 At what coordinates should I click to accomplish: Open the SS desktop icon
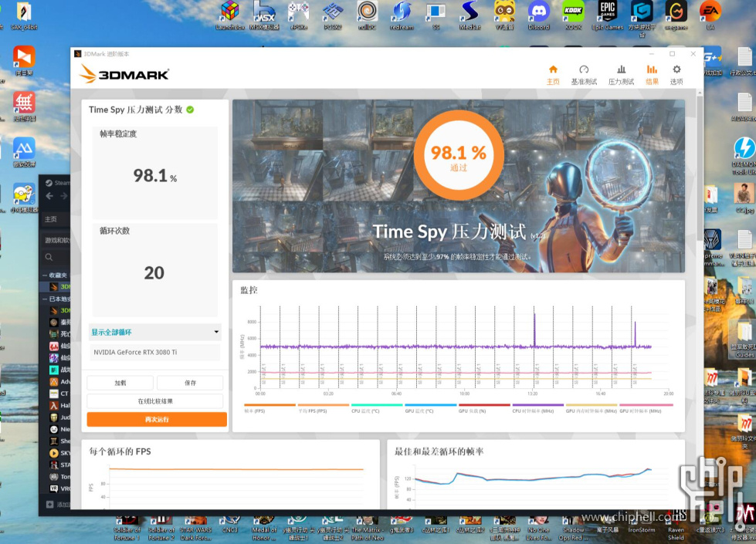coord(436,15)
